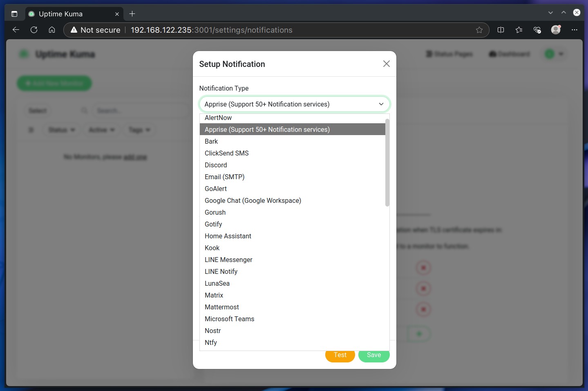Select Home Assistant option

[293, 236]
